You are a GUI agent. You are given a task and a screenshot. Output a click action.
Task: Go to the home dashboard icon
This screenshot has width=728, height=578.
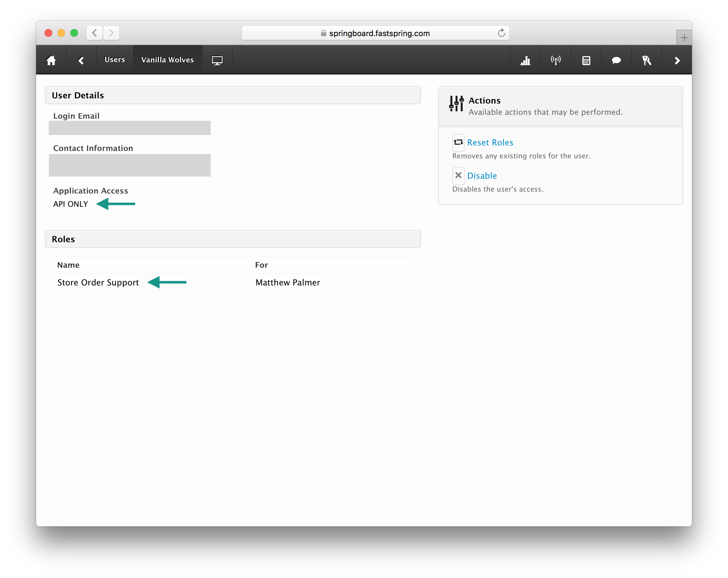51,60
